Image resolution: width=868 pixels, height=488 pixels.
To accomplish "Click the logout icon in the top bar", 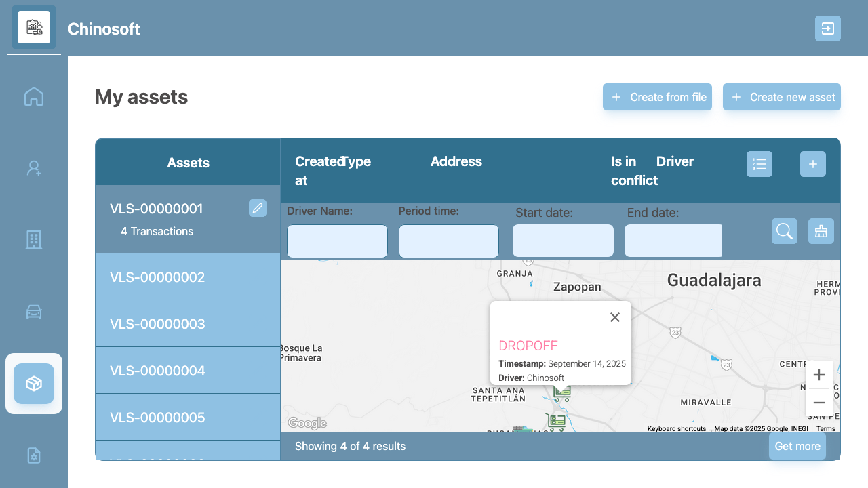I will [827, 28].
